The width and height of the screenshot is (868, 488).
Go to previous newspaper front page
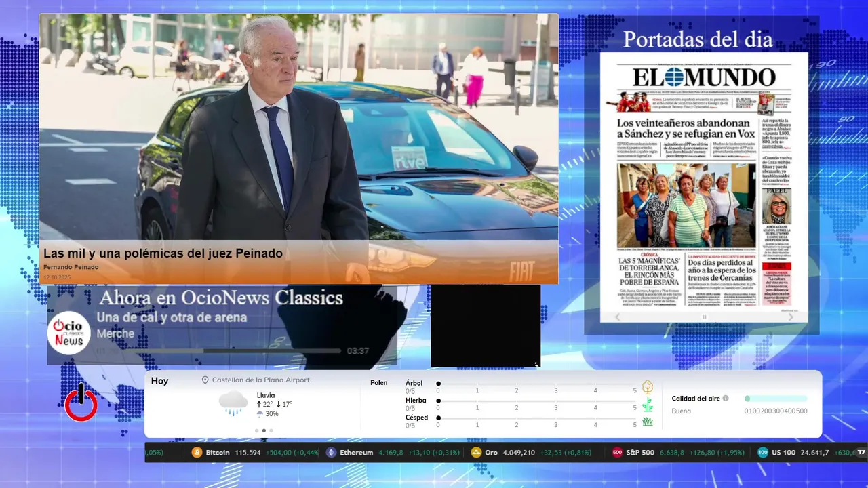pos(618,317)
